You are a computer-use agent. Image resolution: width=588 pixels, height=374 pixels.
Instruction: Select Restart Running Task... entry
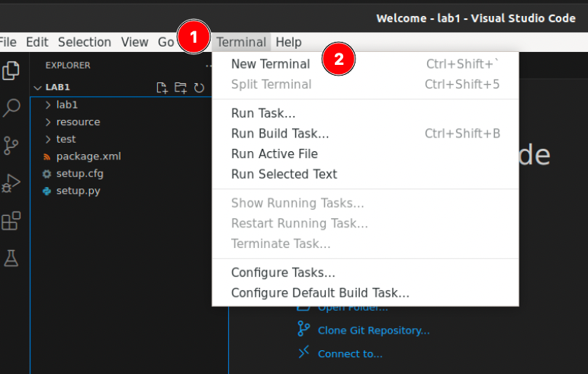(365, 223)
